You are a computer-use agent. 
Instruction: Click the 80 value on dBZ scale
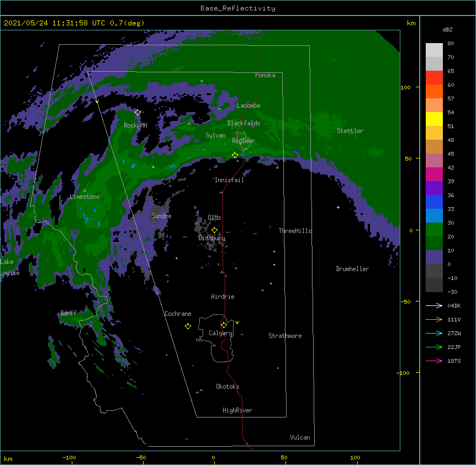click(x=451, y=44)
